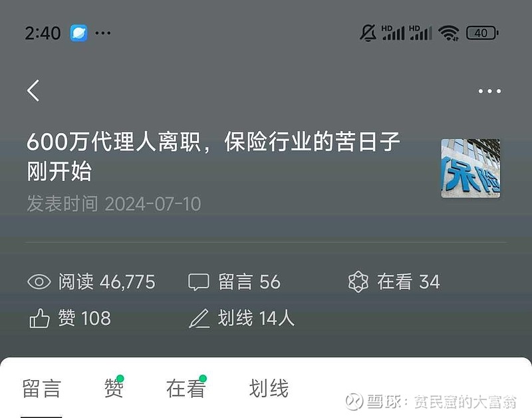Switch to the 赞 tab
Screen dimensions: 532x418
tap(114, 388)
